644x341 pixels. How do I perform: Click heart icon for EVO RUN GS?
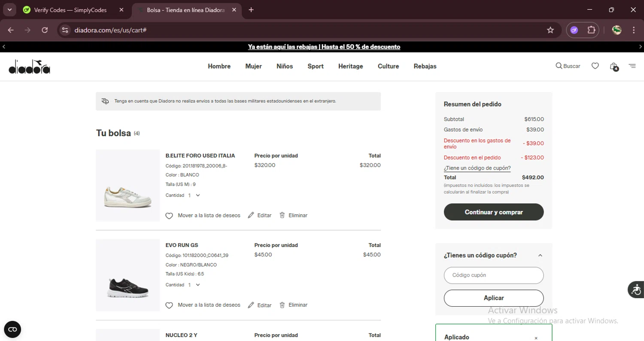(169, 305)
